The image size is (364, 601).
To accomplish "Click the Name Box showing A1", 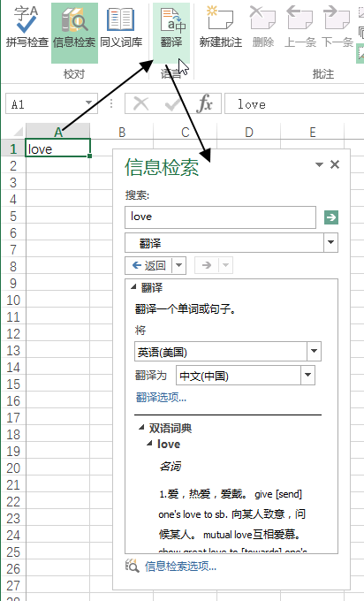I will (x=44, y=103).
